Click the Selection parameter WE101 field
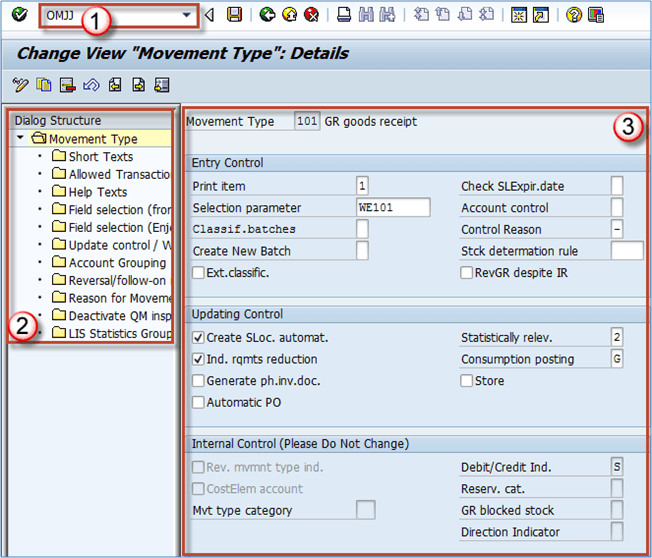This screenshot has width=652, height=558. pyautogui.click(x=393, y=208)
